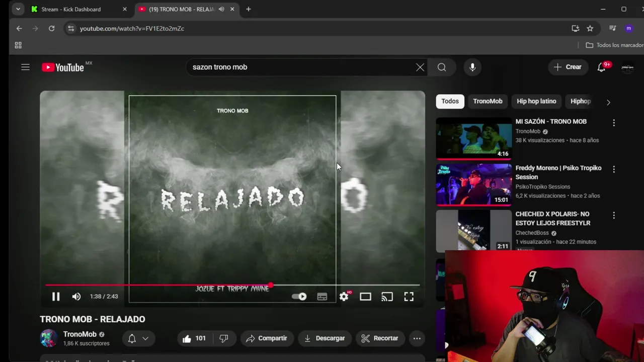Clear the search box with the X
This screenshot has height=362, width=644.
coord(420,67)
